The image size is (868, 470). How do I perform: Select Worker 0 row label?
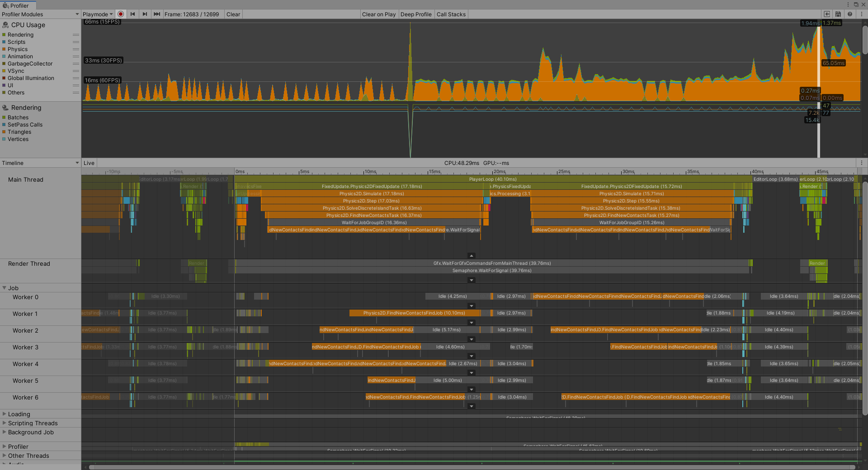(x=25, y=297)
